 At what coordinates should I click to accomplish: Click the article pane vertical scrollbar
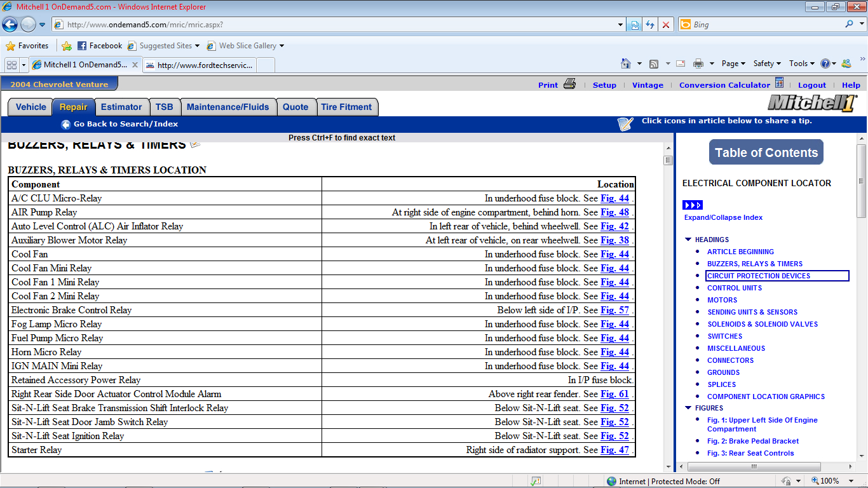click(x=668, y=306)
